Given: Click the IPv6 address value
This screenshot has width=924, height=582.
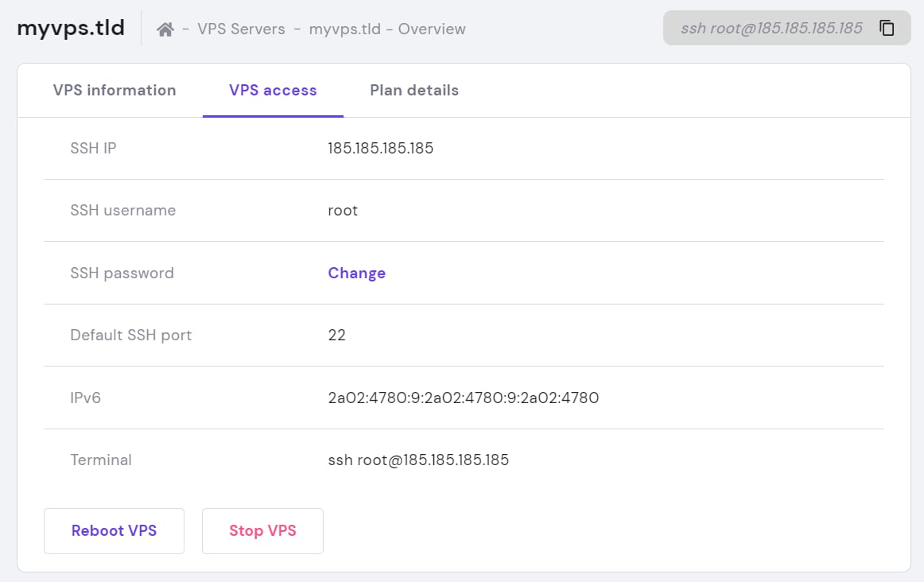Looking at the screenshot, I should [x=463, y=398].
